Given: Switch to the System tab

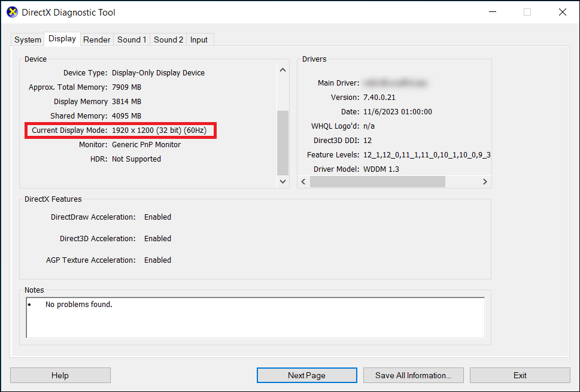Looking at the screenshot, I should (x=27, y=39).
